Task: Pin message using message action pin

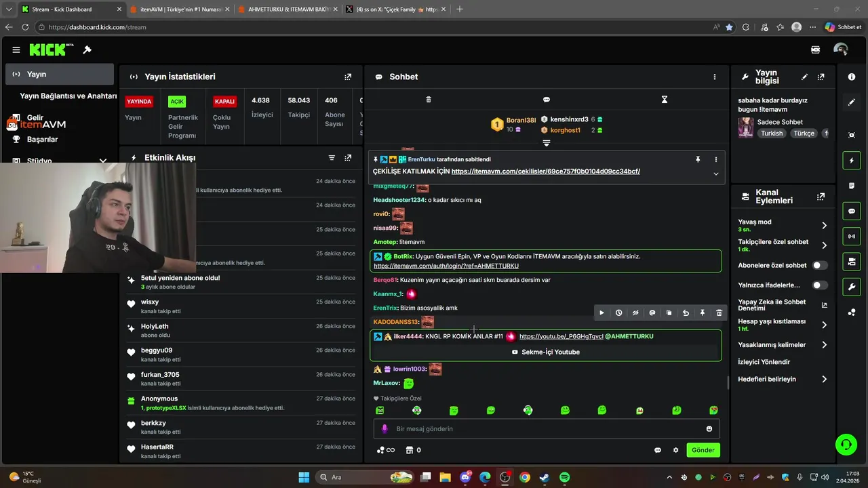Action: (x=703, y=312)
